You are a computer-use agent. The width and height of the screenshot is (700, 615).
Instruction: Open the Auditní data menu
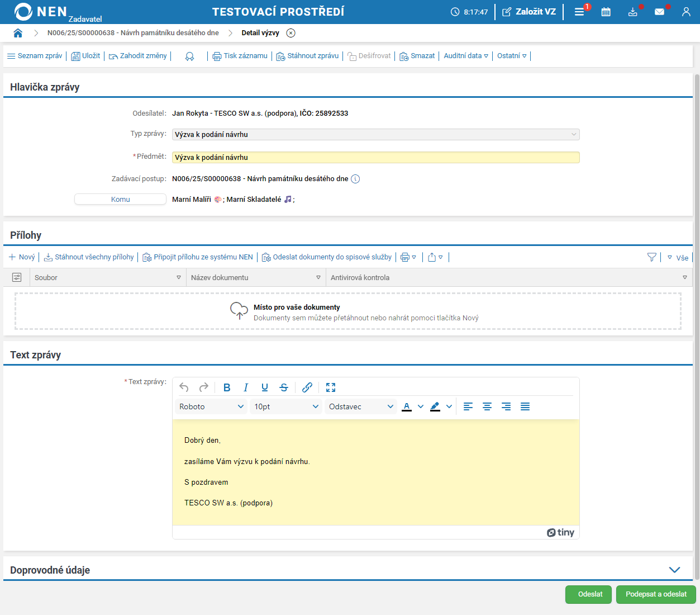click(466, 56)
